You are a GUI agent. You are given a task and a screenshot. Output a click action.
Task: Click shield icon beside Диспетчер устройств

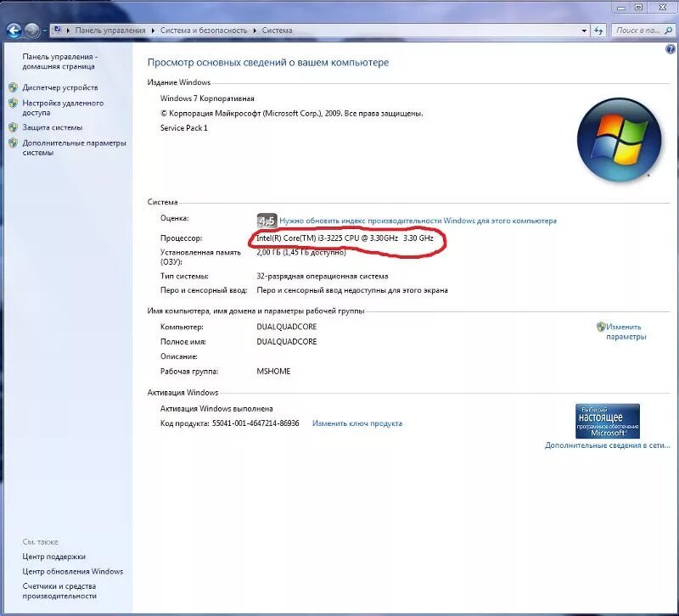point(13,87)
